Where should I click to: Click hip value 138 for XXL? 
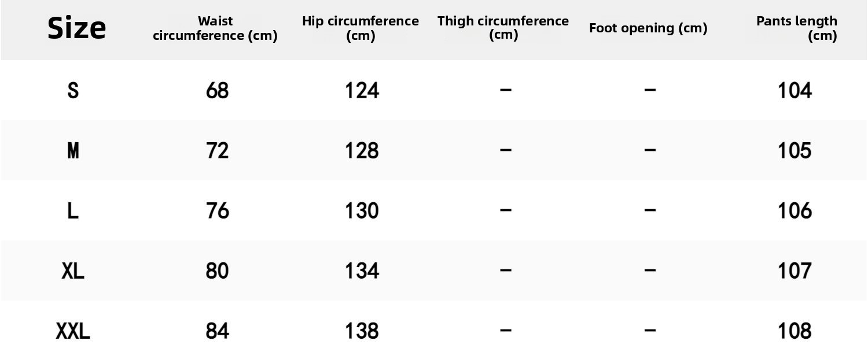click(x=362, y=331)
